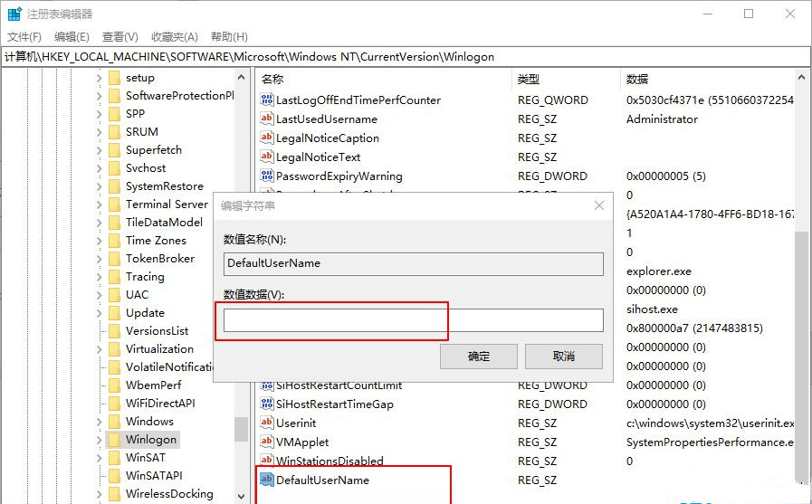812x504 pixels.
Task: Expand the Update registry key
Action: pos(99,313)
